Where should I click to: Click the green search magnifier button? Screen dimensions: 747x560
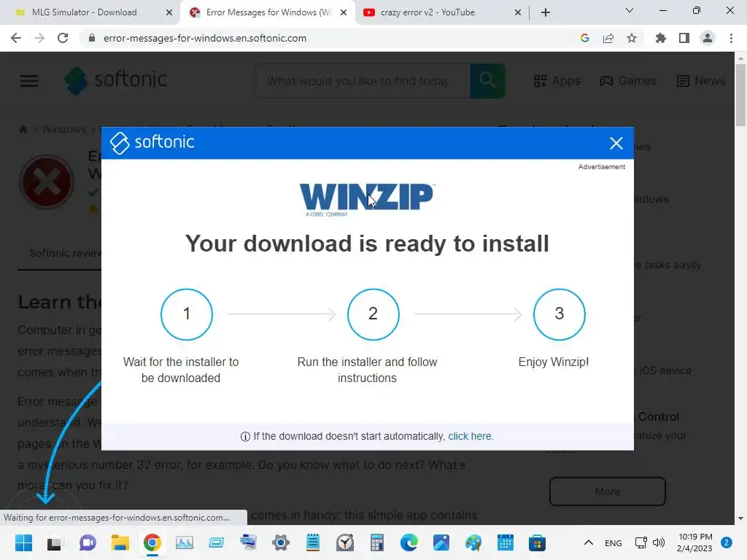(x=487, y=81)
